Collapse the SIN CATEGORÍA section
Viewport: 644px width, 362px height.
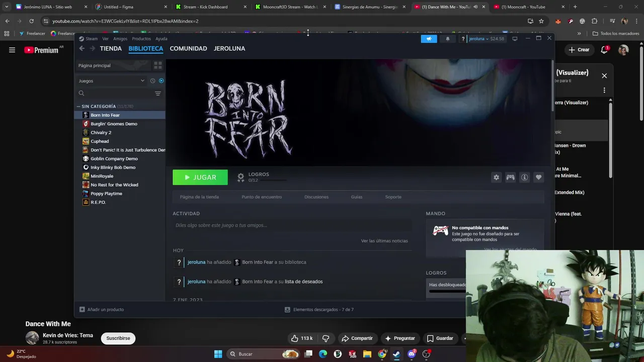pyautogui.click(x=78, y=107)
